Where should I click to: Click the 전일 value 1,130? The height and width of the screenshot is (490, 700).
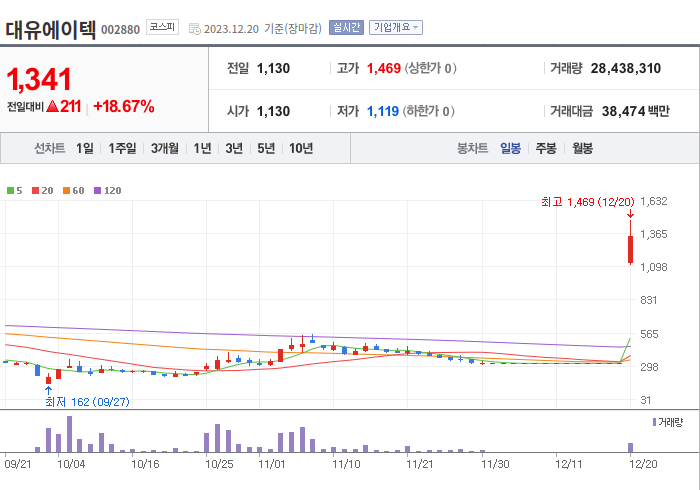(273, 68)
